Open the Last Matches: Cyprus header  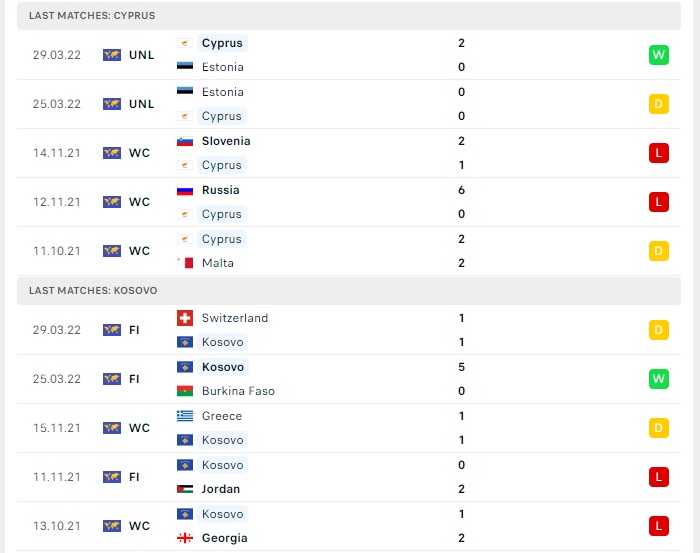coord(349,16)
